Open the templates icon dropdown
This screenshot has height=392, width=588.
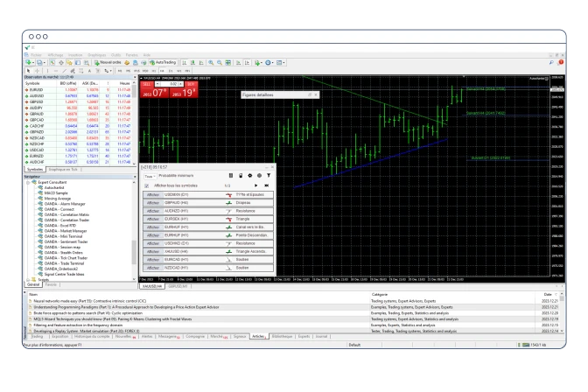coord(281,63)
